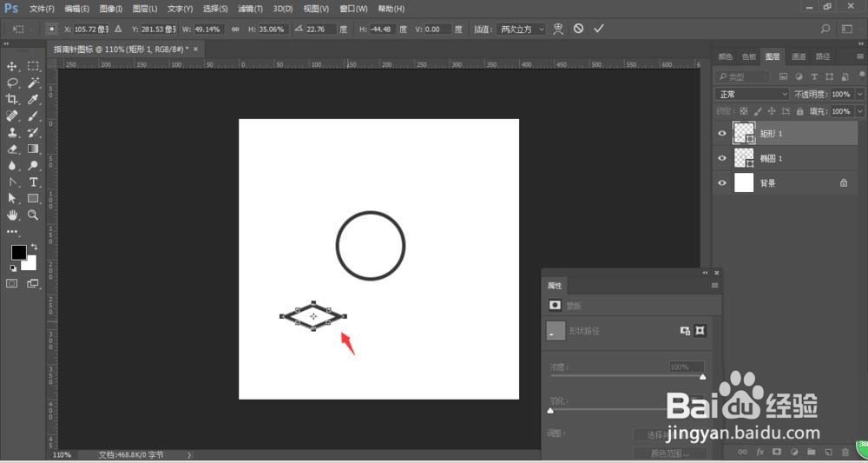Select the Crop tool
This screenshot has height=463, width=868.
click(11, 100)
